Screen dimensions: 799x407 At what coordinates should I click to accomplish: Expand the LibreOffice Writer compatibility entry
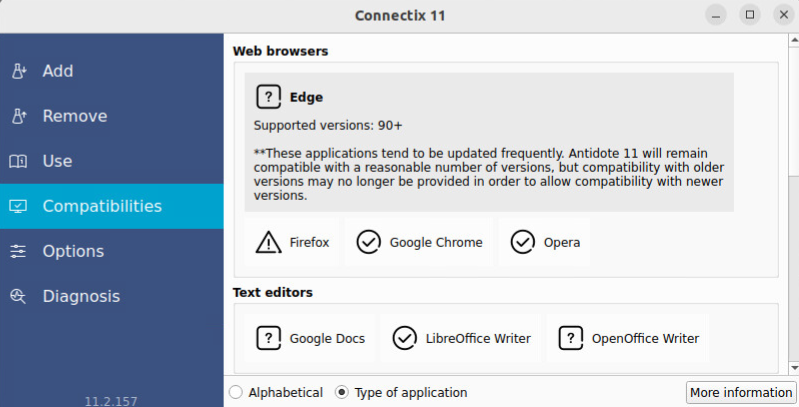click(x=463, y=338)
